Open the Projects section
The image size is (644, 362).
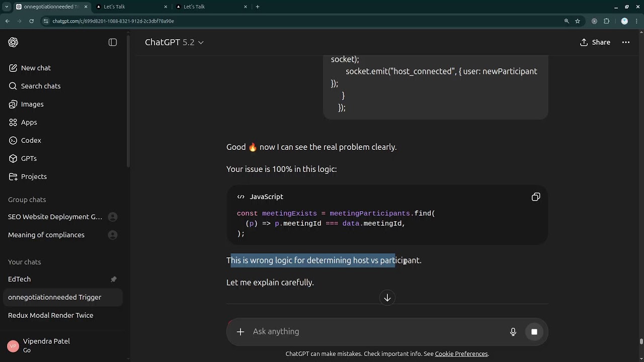pyautogui.click(x=63, y=176)
